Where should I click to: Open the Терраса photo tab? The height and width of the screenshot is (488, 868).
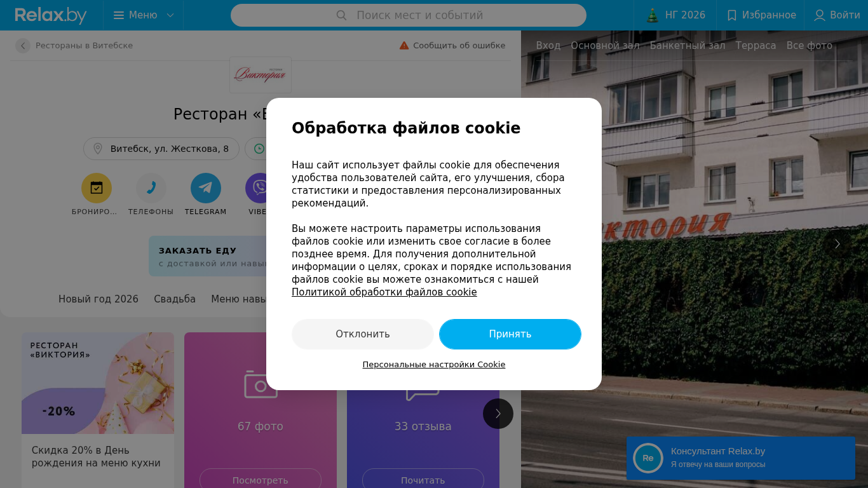[756, 46]
